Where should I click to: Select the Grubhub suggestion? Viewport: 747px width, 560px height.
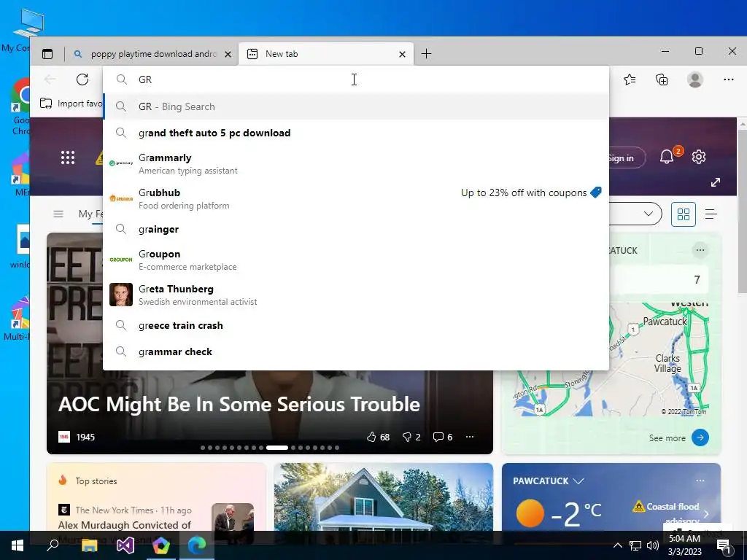[355, 198]
